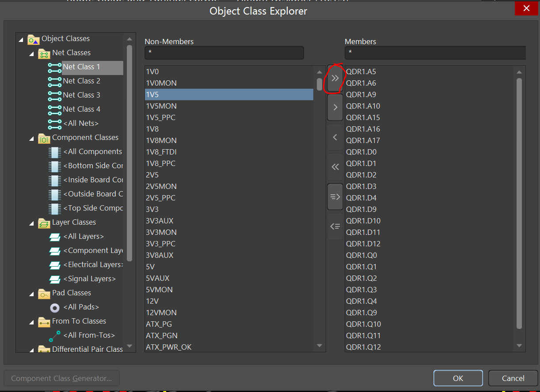Click the Net Classes folder icon
The image size is (540, 392).
[x=44, y=53]
